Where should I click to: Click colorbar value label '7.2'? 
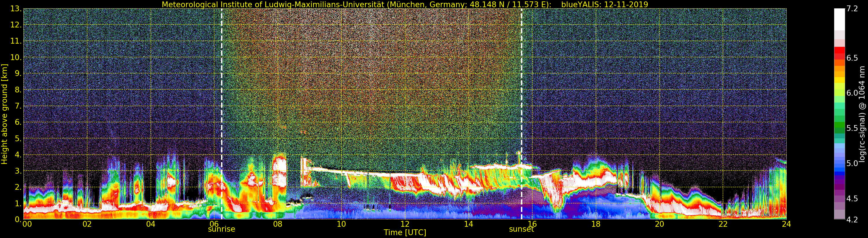click(x=852, y=9)
